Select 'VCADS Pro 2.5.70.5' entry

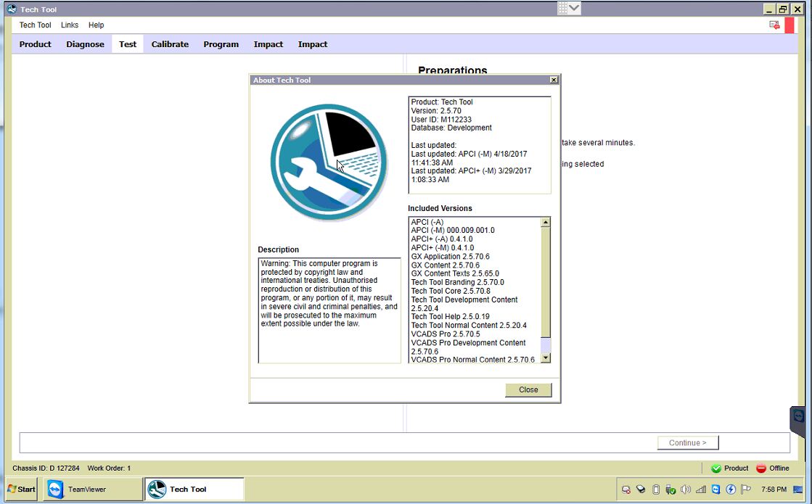coord(446,334)
